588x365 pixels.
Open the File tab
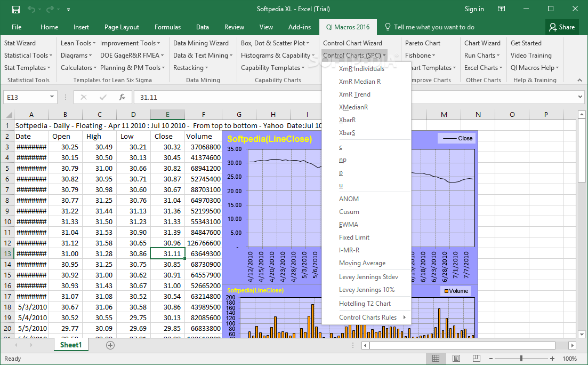17,27
